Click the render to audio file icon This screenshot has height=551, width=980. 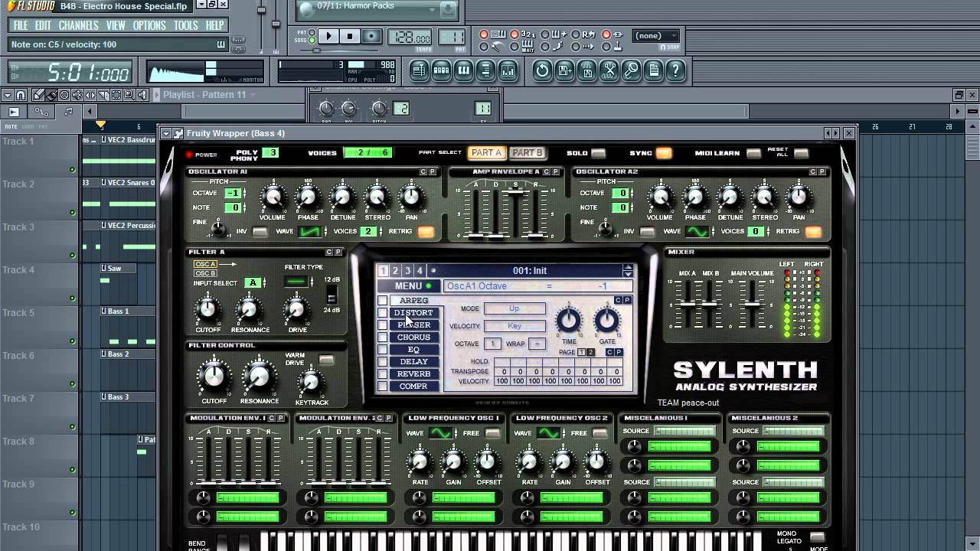(x=586, y=71)
